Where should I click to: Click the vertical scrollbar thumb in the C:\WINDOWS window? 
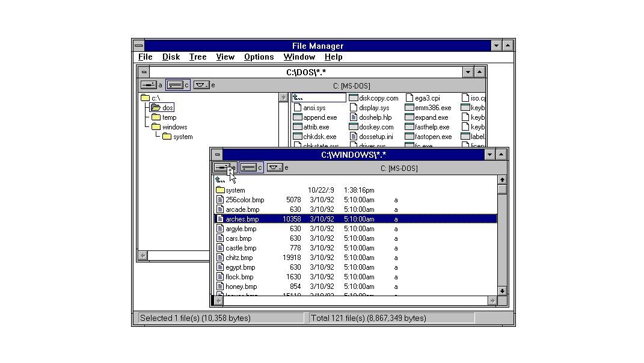click(502, 190)
